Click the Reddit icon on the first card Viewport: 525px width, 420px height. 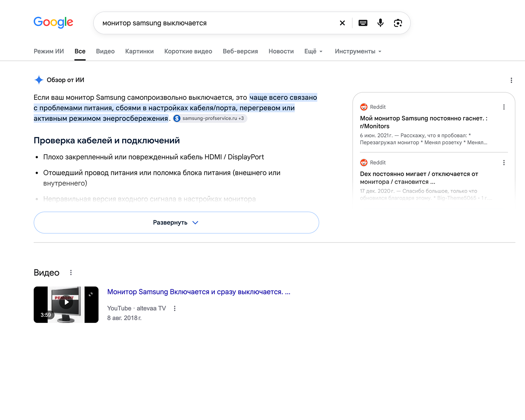click(364, 107)
